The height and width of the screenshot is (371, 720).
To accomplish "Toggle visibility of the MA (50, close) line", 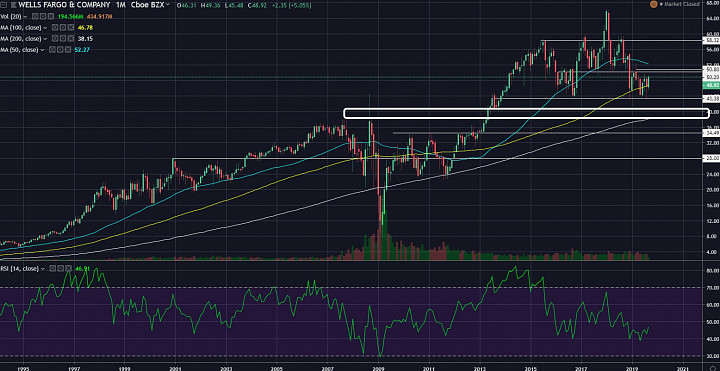I will [x=52, y=50].
